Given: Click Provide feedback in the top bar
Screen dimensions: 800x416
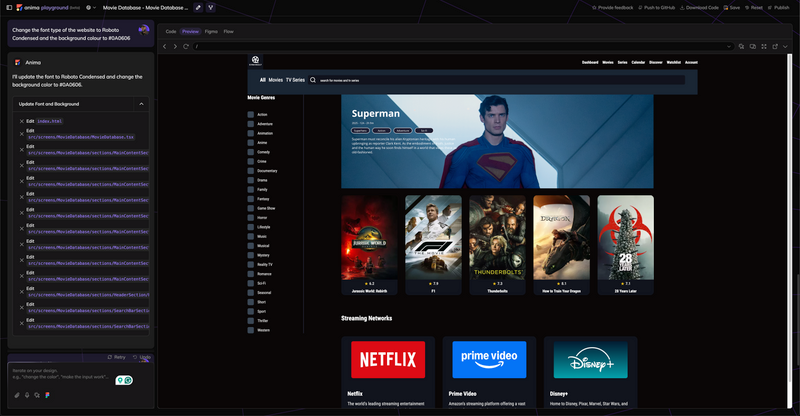Looking at the screenshot, I should click(x=613, y=8).
